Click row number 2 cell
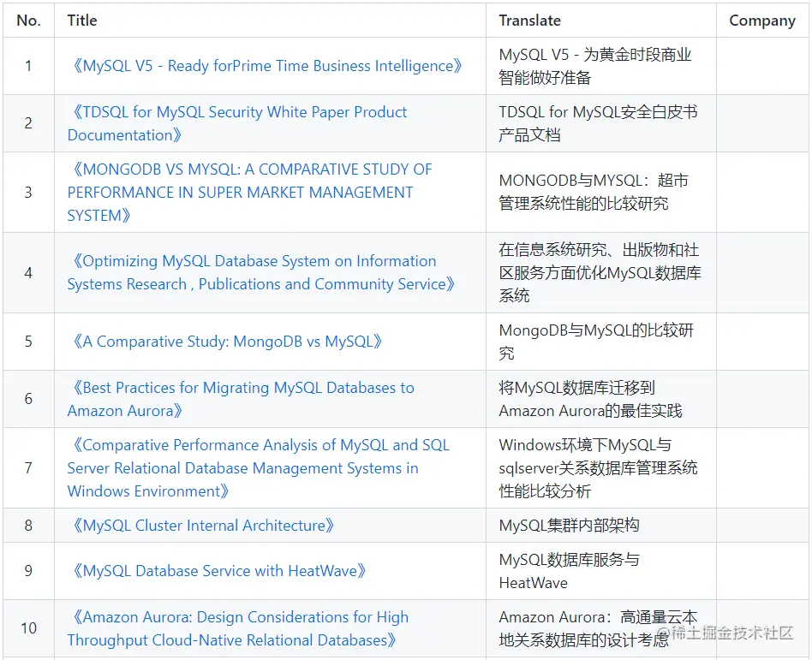 click(x=28, y=123)
